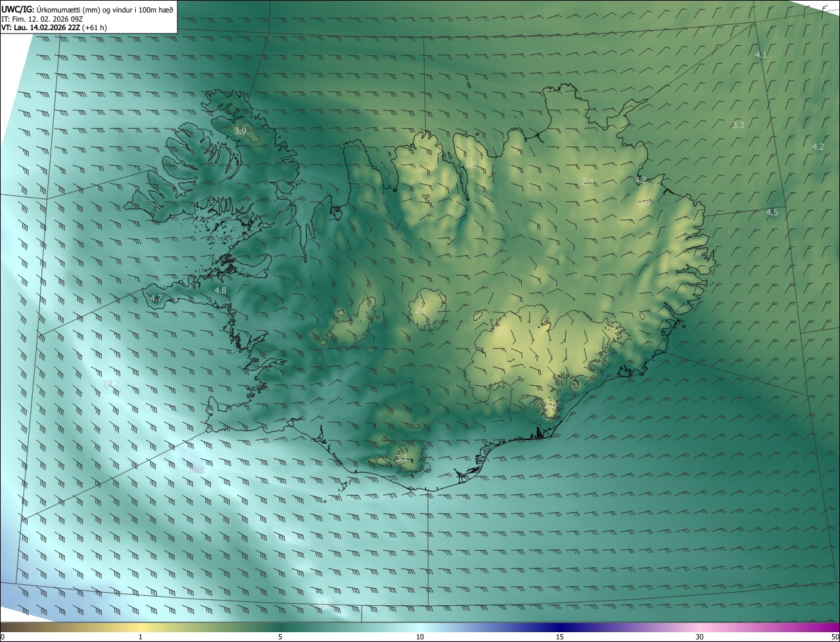Click the 10.2 value label over the ocean

coord(112,383)
